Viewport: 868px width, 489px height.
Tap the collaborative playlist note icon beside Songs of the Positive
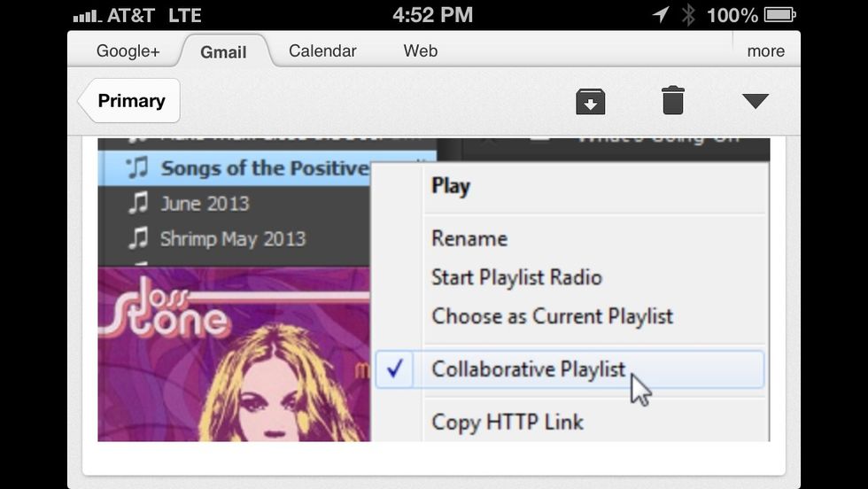point(137,167)
